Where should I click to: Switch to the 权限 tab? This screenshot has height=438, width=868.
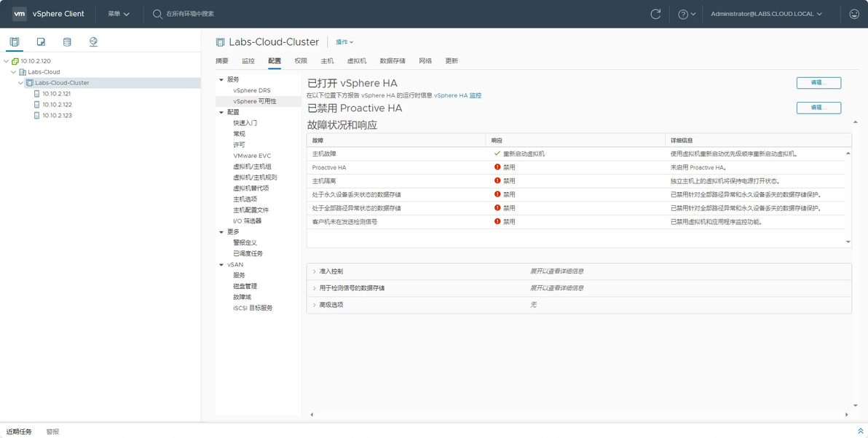point(301,61)
